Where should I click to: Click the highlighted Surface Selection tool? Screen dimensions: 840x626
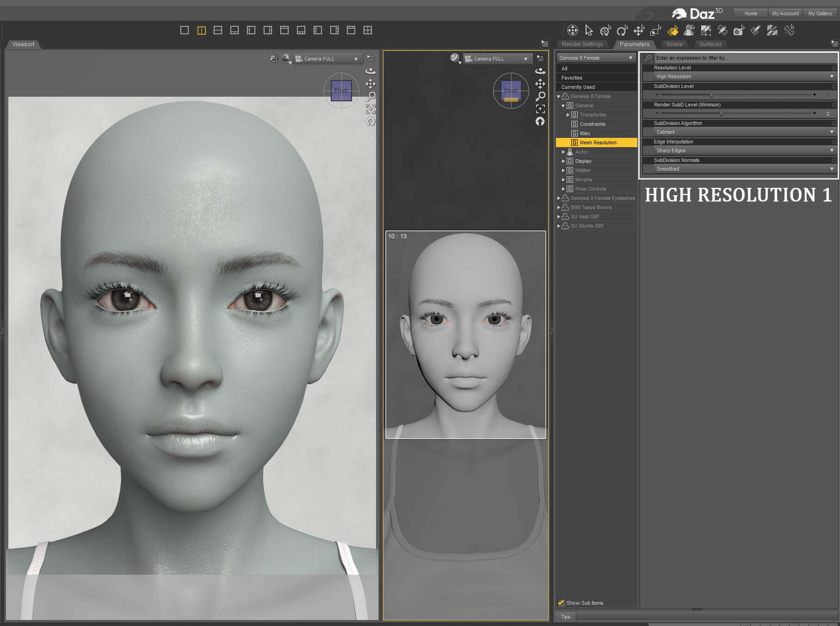(673, 31)
